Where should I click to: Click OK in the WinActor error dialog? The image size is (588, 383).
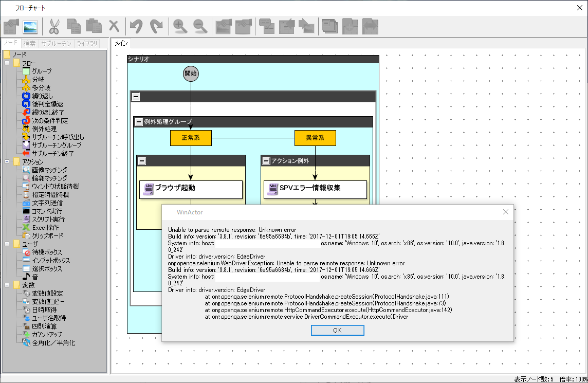pyautogui.click(x=337, y=330)
